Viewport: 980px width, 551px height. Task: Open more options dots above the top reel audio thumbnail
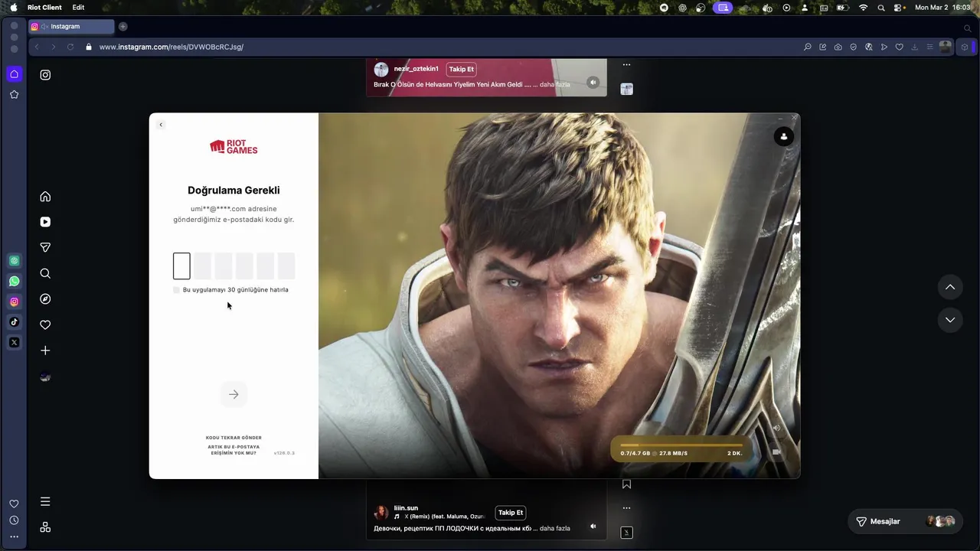pos(626,64)
